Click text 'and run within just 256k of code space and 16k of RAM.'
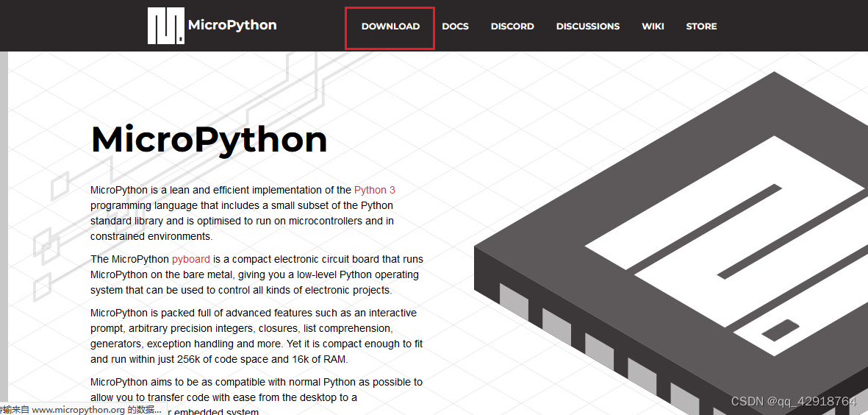This screenshot has width=868, height=415. (219, 360)
